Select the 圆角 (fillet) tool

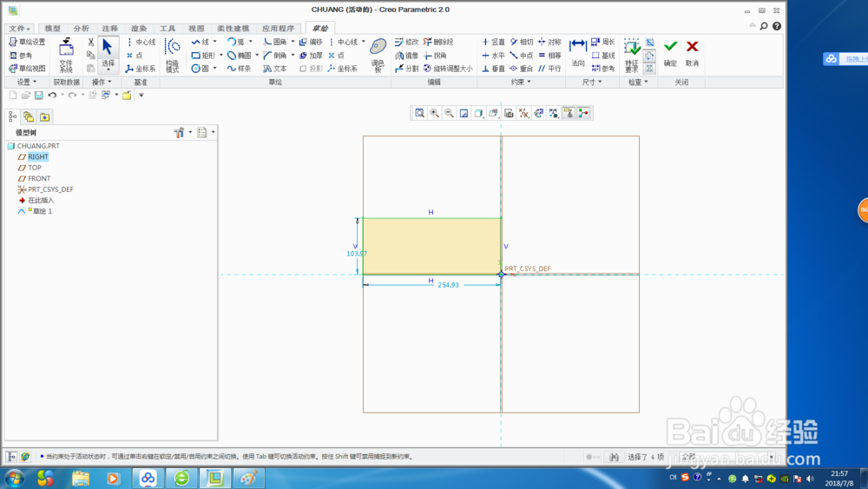[275, 42]
